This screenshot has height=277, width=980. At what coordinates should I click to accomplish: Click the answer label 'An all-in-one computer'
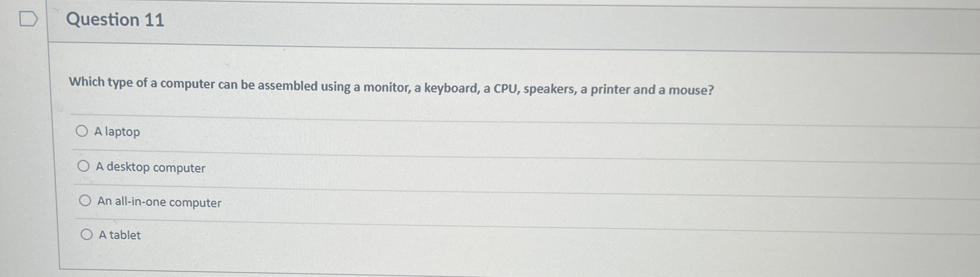click(x=159, y=202)
